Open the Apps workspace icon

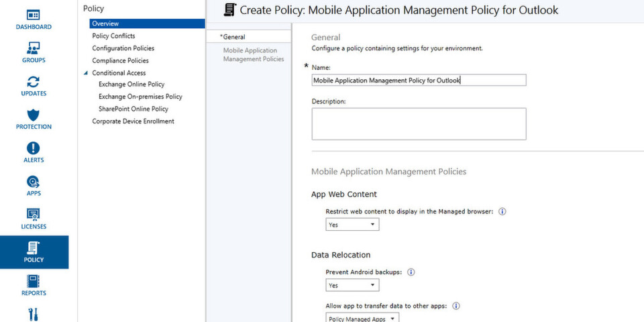[34, 181]
